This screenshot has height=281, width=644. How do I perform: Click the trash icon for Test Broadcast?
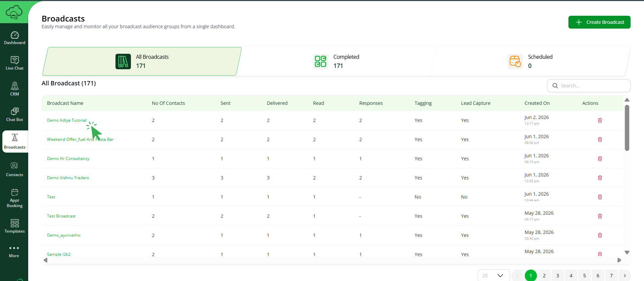pyautogui.click(x=600, y=216)
